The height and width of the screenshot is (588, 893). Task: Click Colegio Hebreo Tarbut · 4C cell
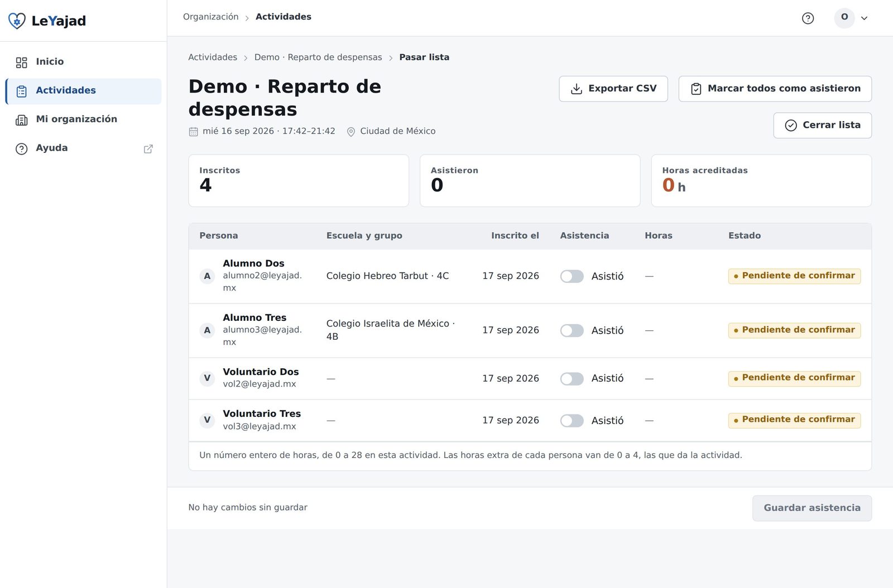pos(387,276)
